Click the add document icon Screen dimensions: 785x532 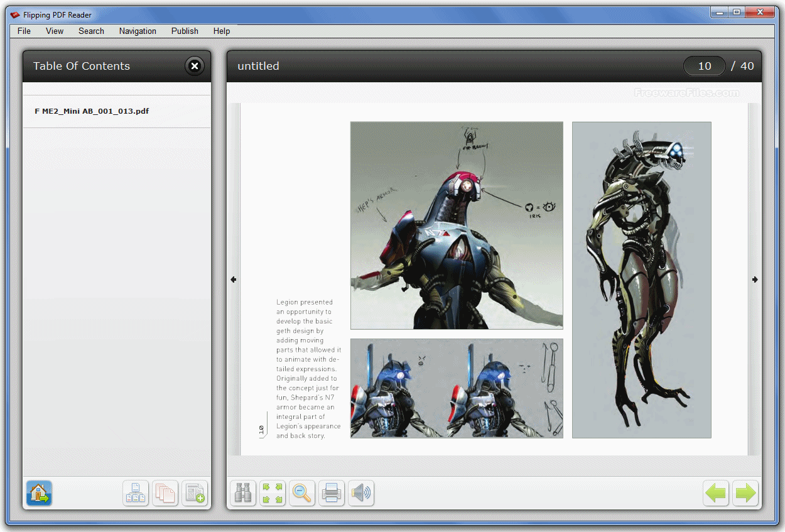point(195,493)
